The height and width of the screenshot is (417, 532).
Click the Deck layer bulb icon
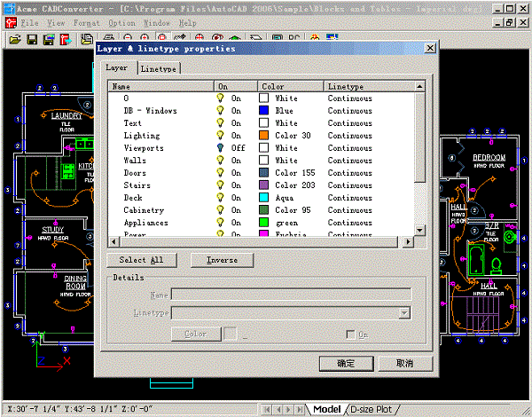pyautogui.click(x=221, y=198)
